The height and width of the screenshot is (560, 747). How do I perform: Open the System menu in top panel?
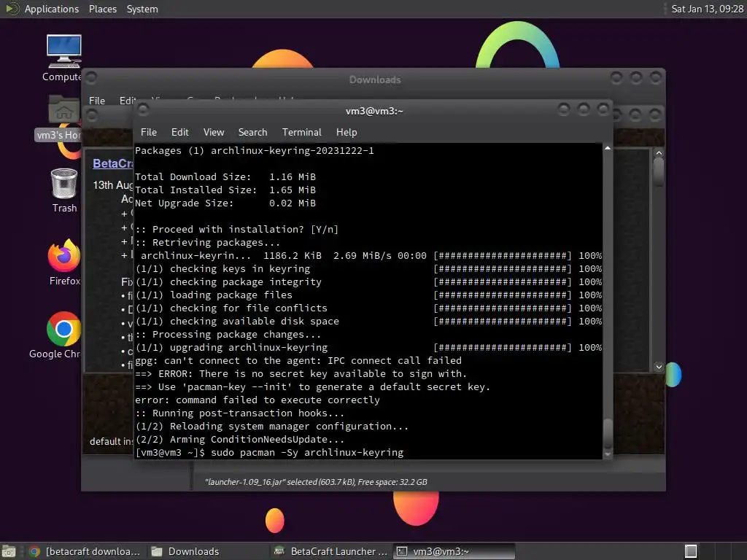(x=142, y=9)
